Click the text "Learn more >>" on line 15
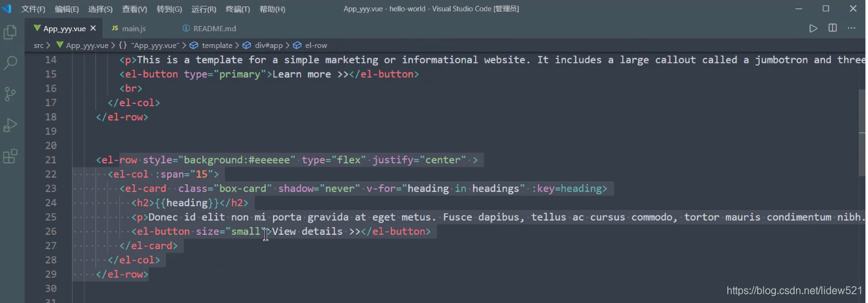The width and height of the screenshot is (868, 303). [x=311, y=74]
